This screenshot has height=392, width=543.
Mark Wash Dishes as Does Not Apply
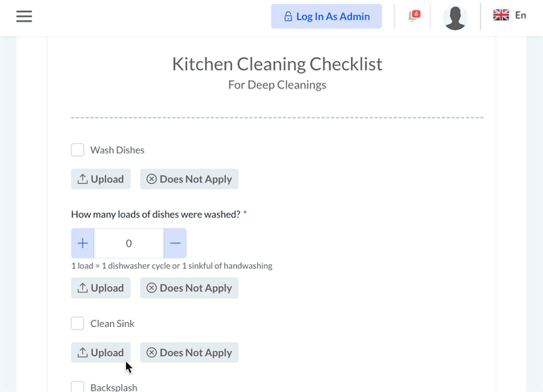[190, 179]
